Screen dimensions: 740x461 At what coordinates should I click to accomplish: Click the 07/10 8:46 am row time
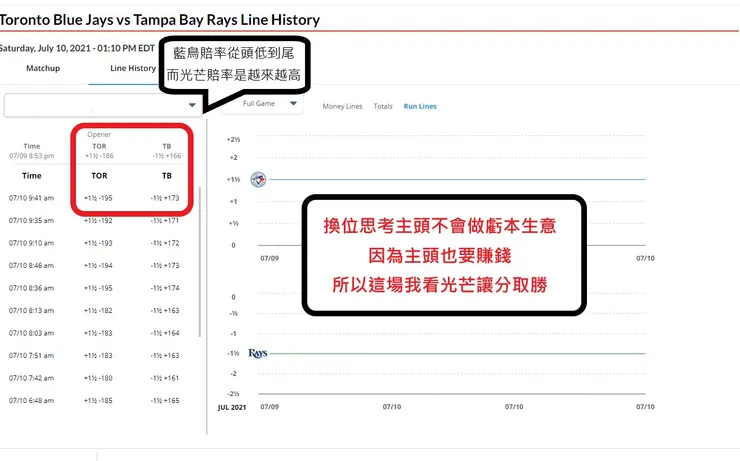[31, 265]
